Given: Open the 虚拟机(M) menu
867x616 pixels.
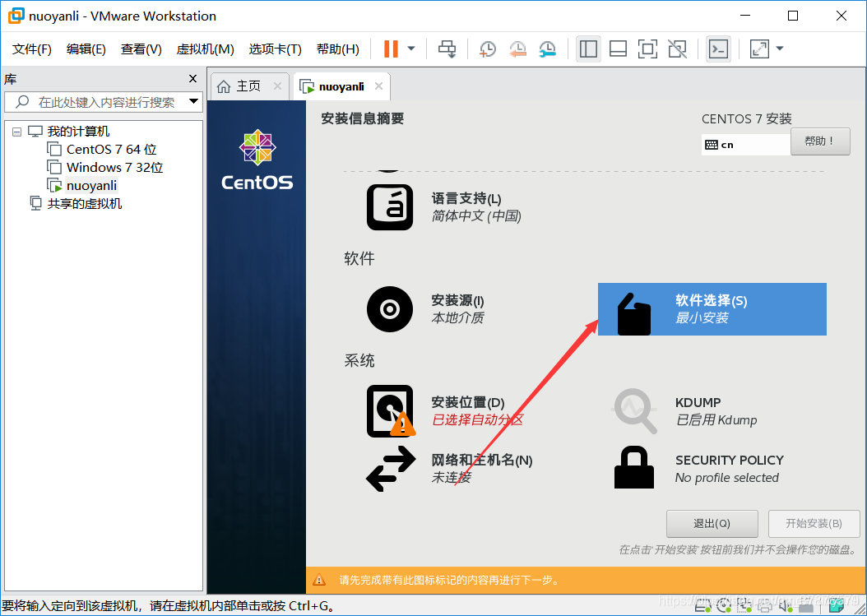Looking at the screenshot, I should 205,49.
